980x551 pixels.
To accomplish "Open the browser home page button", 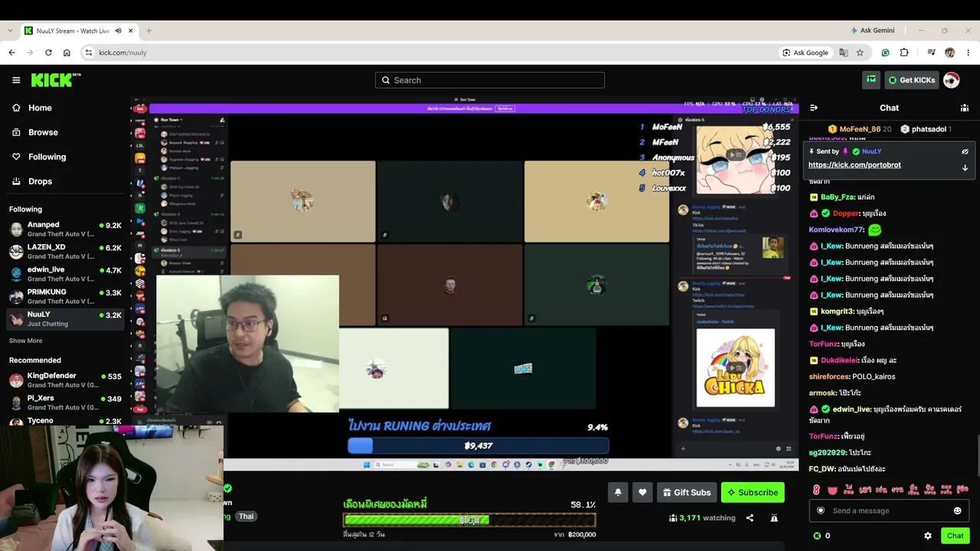I will pos(67,53).
